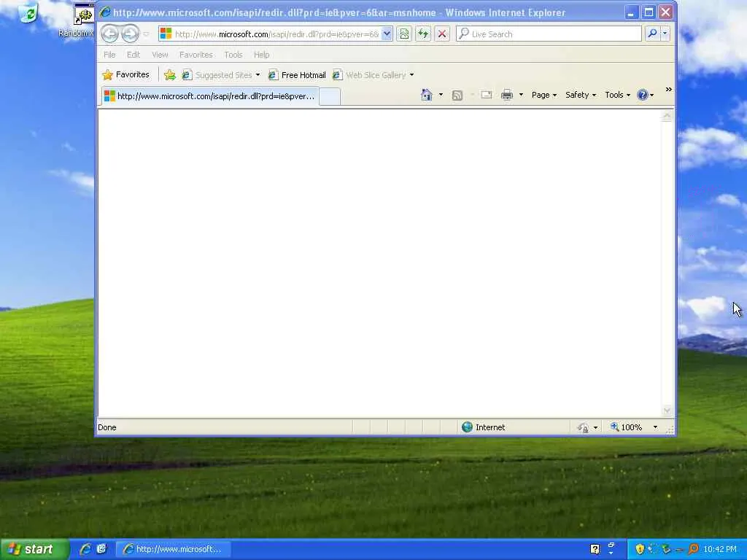
Task: Open the Free Hotmail favorite link
Action: coord(297,75)
